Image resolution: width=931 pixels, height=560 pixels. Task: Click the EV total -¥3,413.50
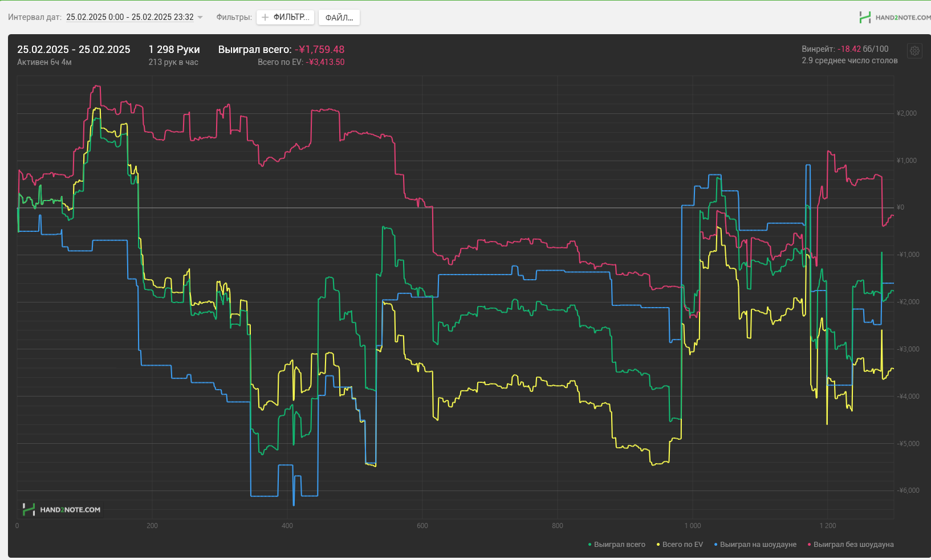coord(325,62)
